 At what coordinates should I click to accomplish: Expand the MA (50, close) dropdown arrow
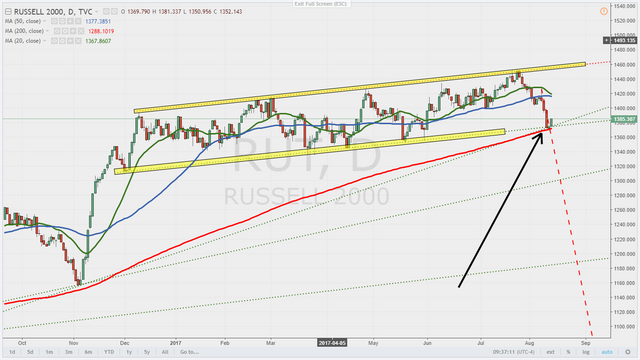pos(44,21)
